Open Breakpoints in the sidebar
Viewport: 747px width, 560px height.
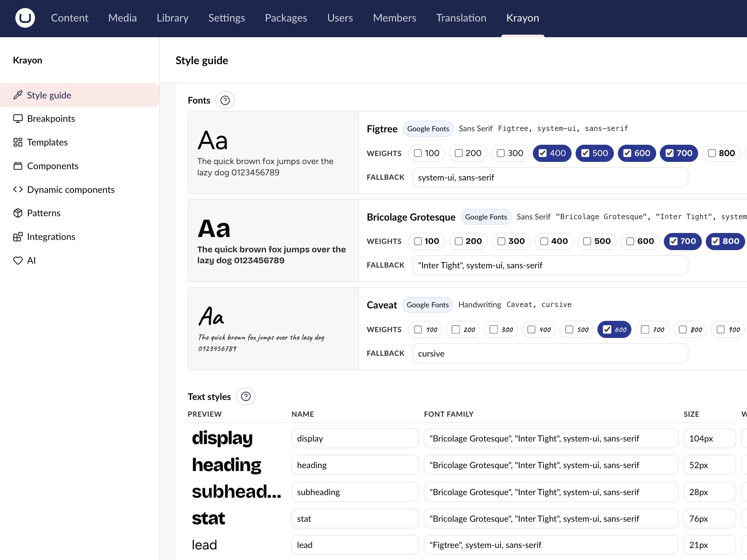pyautogui.click(x=80, y=118)
